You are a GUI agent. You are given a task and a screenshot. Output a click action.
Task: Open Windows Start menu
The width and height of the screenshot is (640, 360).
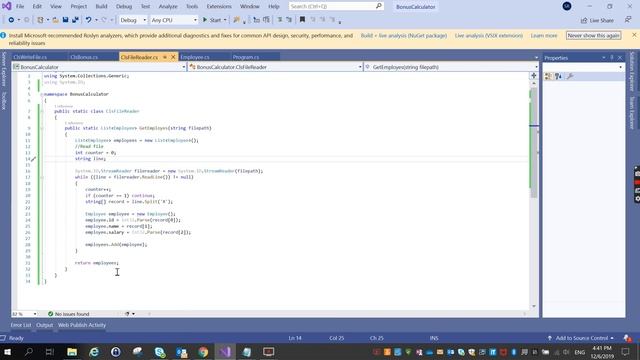point(7,352)
